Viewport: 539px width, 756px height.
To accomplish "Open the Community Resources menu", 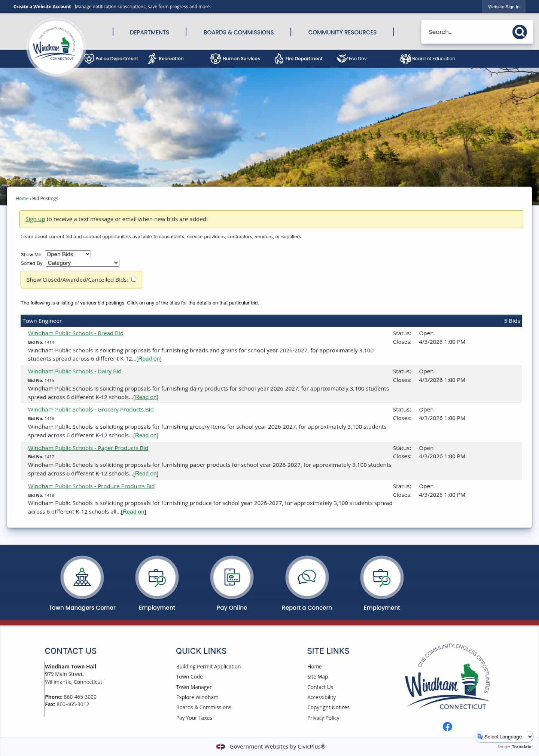I will tap(342, 33).
